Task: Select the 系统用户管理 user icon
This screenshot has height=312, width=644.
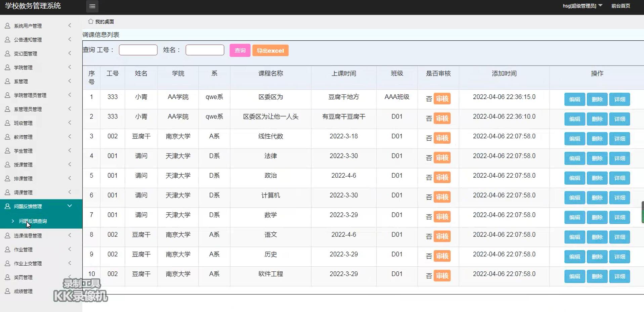Action: pyautogui.click(x=7, y=25)
